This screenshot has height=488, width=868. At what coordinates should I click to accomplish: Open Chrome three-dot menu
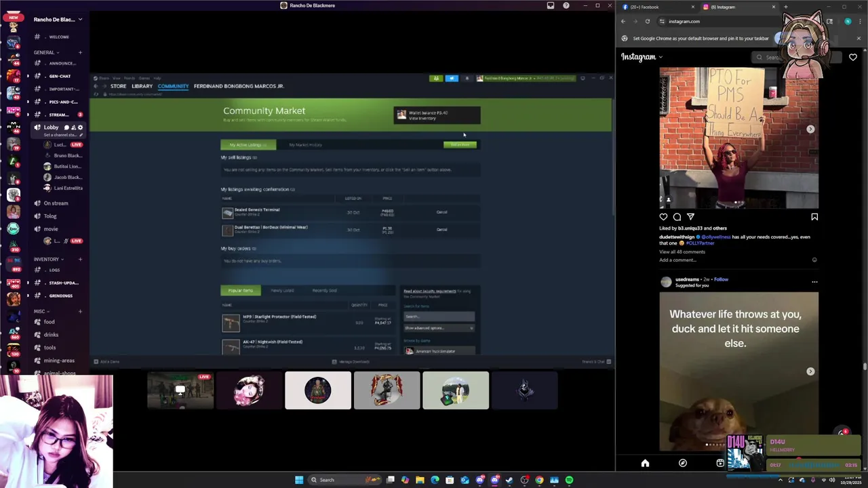point(859,21)
